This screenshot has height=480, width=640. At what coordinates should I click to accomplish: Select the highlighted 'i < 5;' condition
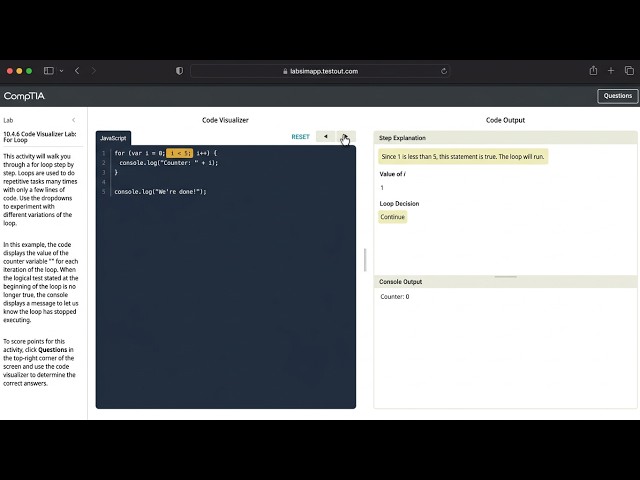point(180,153)
